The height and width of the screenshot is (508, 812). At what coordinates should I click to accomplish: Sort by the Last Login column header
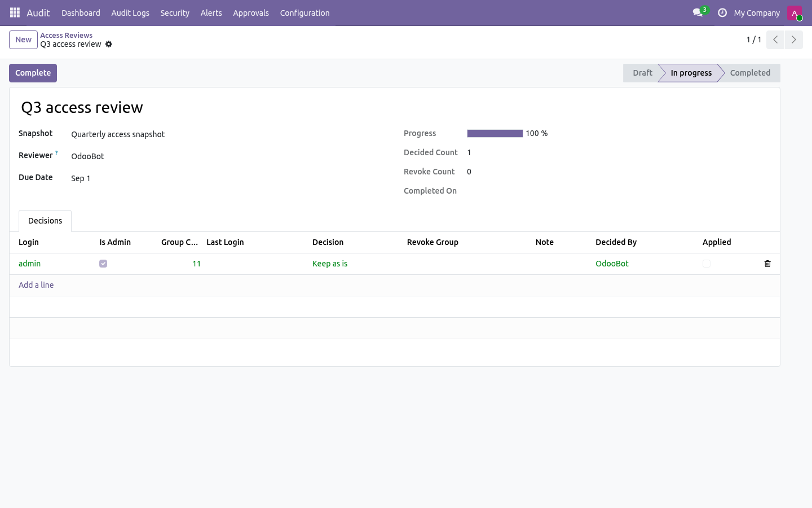[x=255, y=242]
